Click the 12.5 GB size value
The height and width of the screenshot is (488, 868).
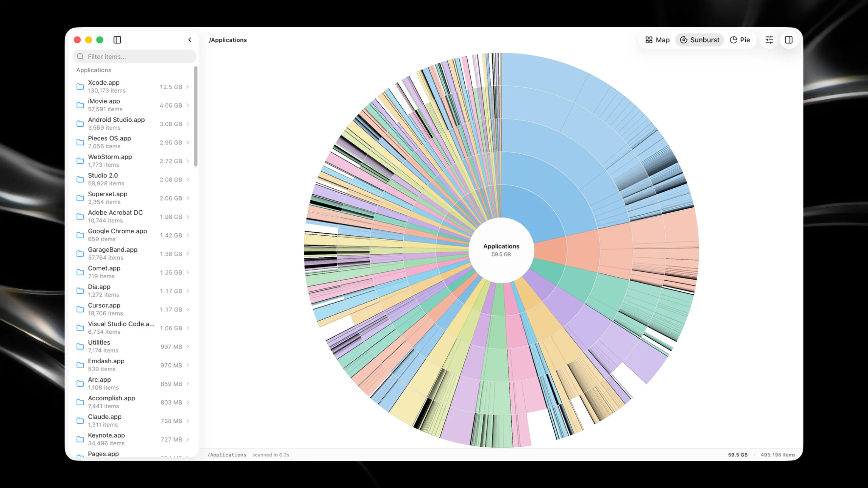171,86
